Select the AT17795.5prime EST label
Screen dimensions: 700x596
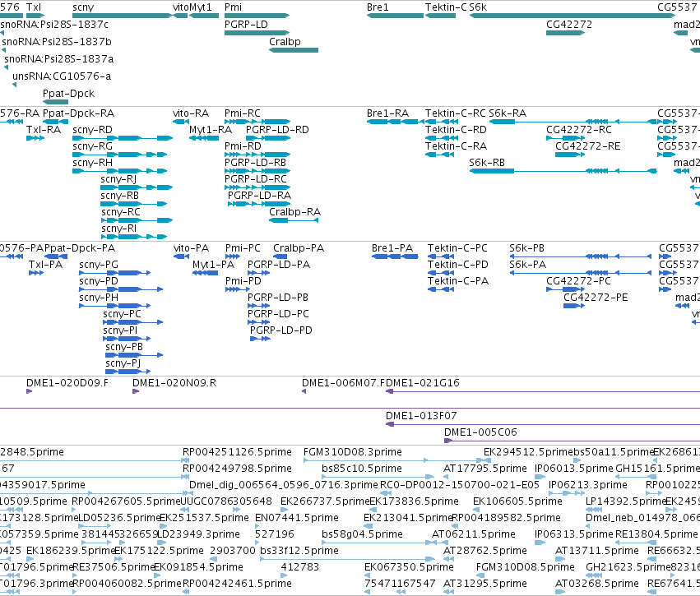pos(485,469)
